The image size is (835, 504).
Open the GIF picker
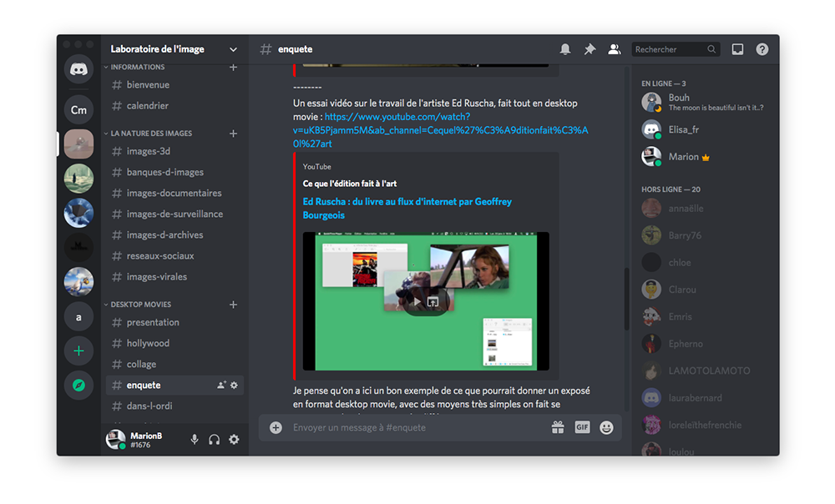582,427
